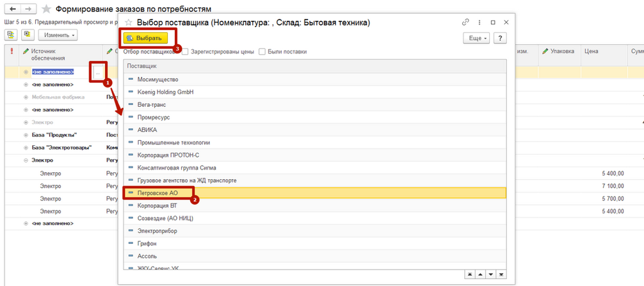The width and height of the screenshot is (644, 286).
Task: Select supplier АВИКА
Action: tap(314, 129)
